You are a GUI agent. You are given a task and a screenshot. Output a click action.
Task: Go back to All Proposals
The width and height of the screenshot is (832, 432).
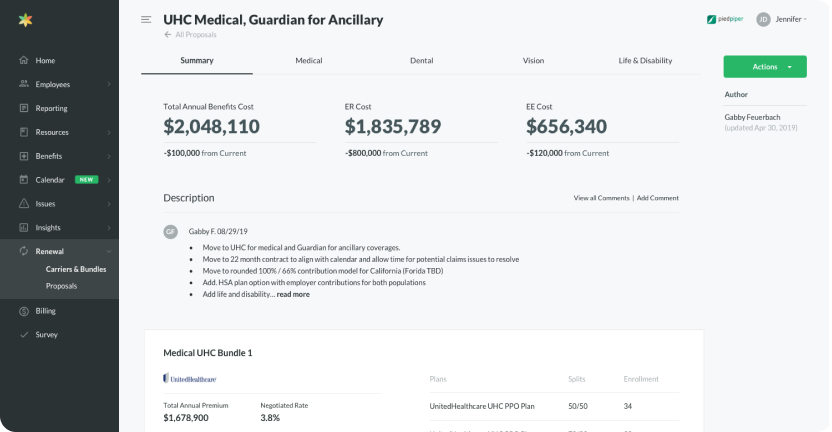[x=191, y=35]
